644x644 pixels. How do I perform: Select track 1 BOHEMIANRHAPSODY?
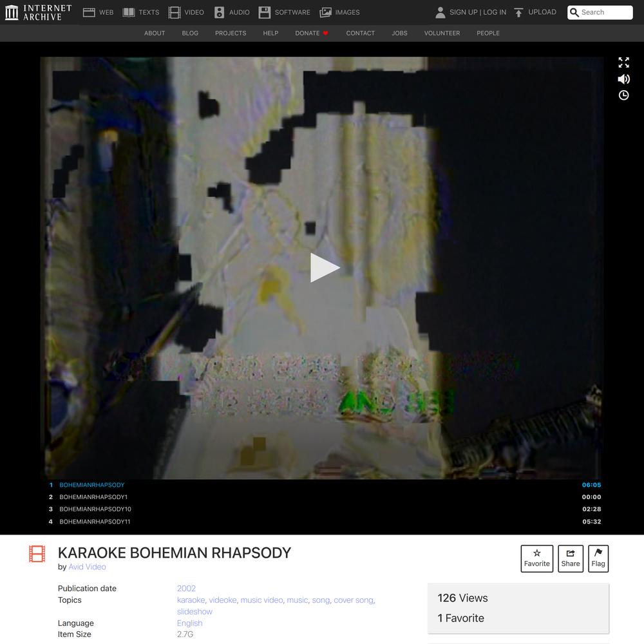(x=325, y=485)
